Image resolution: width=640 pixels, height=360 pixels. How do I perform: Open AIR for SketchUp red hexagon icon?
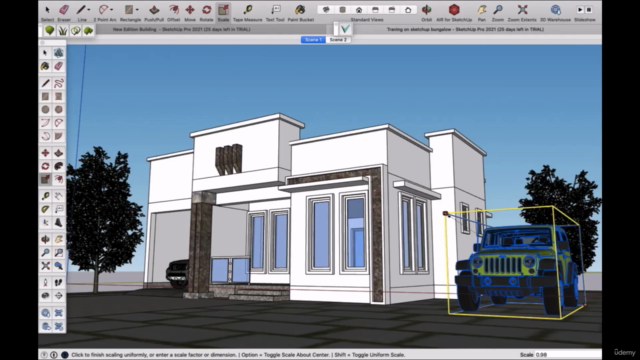[x=454, y=10]
